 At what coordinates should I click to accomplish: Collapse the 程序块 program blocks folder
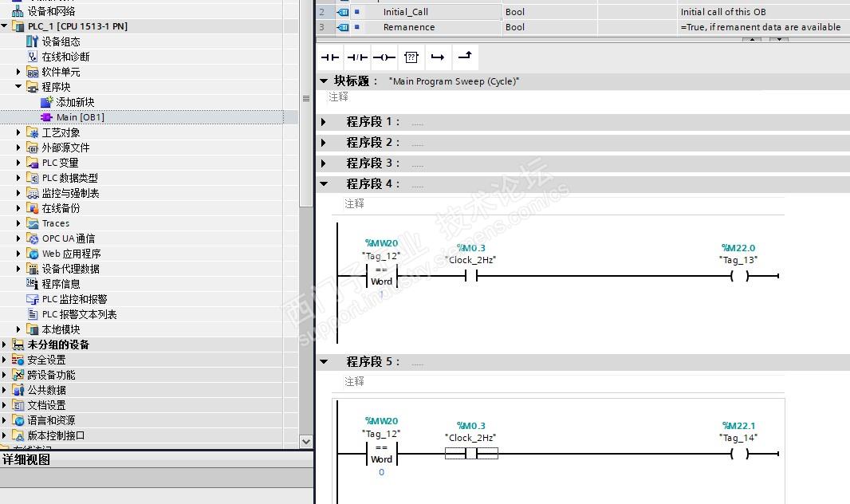[18, 87]
